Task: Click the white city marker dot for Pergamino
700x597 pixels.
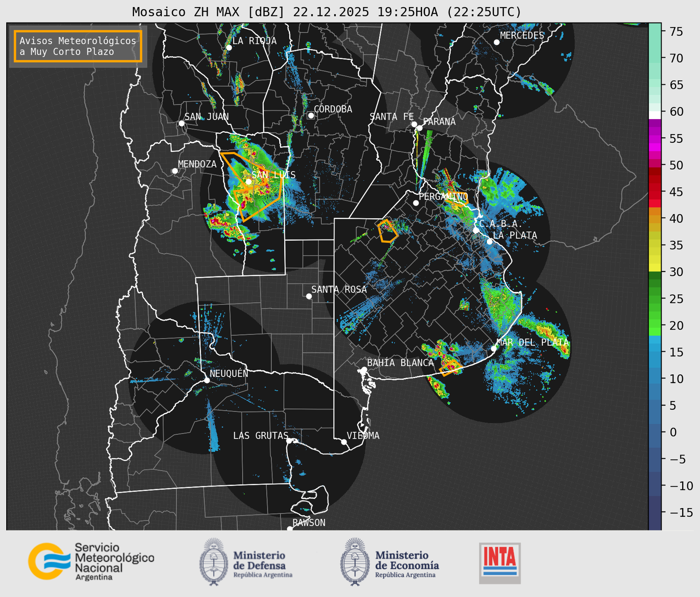Action: (416, 203)
